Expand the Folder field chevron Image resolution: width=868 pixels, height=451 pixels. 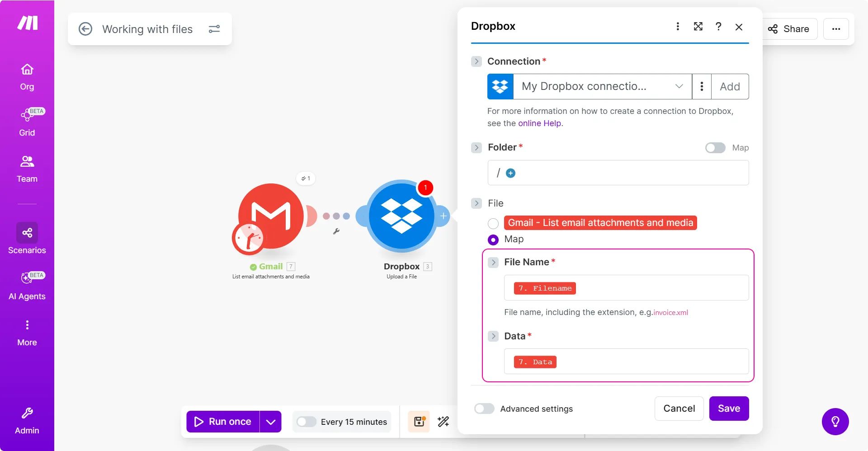pos(476,148)
